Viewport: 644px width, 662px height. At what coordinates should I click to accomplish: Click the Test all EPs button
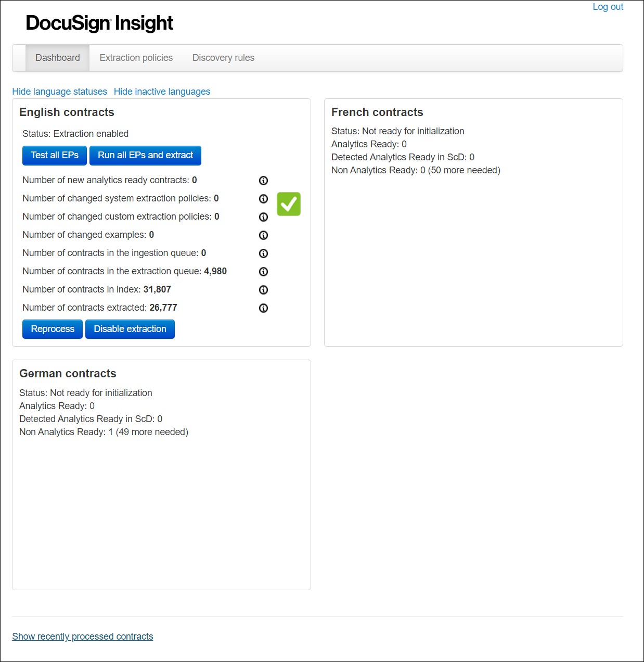[x=54, y=155]
